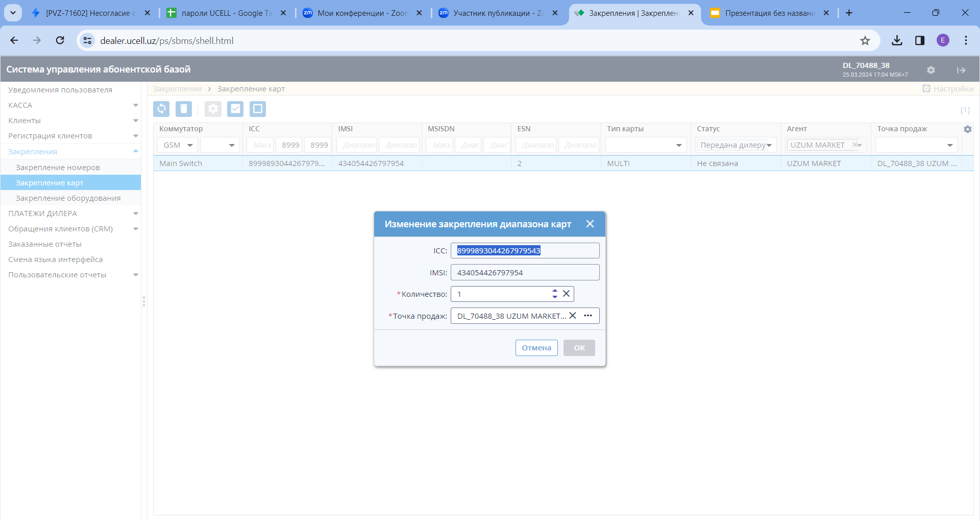
Task: Open sales point picker with three dots
Action: coord(588,316)
